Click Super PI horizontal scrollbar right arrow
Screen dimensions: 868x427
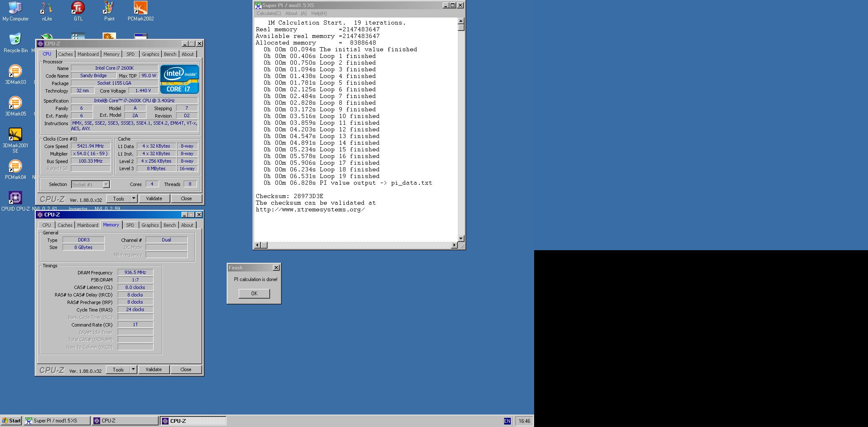(454, 245)
